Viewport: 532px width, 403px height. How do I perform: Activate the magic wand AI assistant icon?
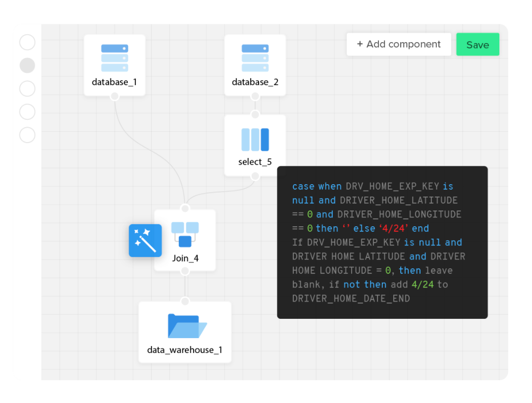point(145,241)
